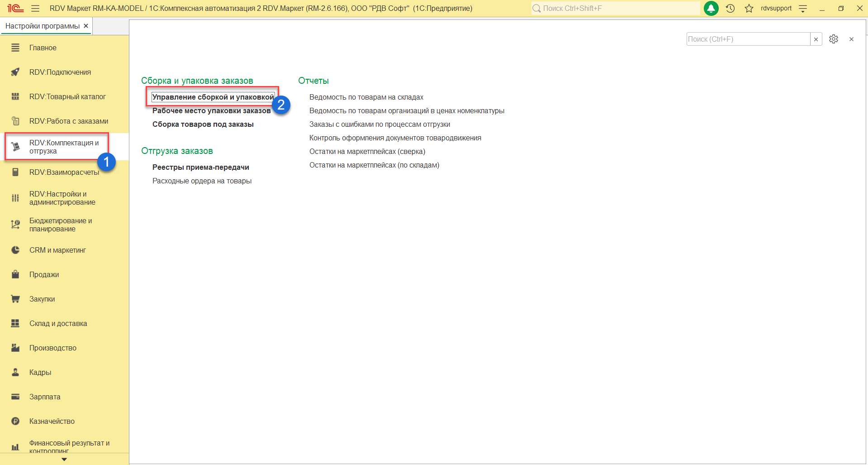Click the Финансовый результат bar chart icon
Viewport: 868px width, 465px height.
15,447
